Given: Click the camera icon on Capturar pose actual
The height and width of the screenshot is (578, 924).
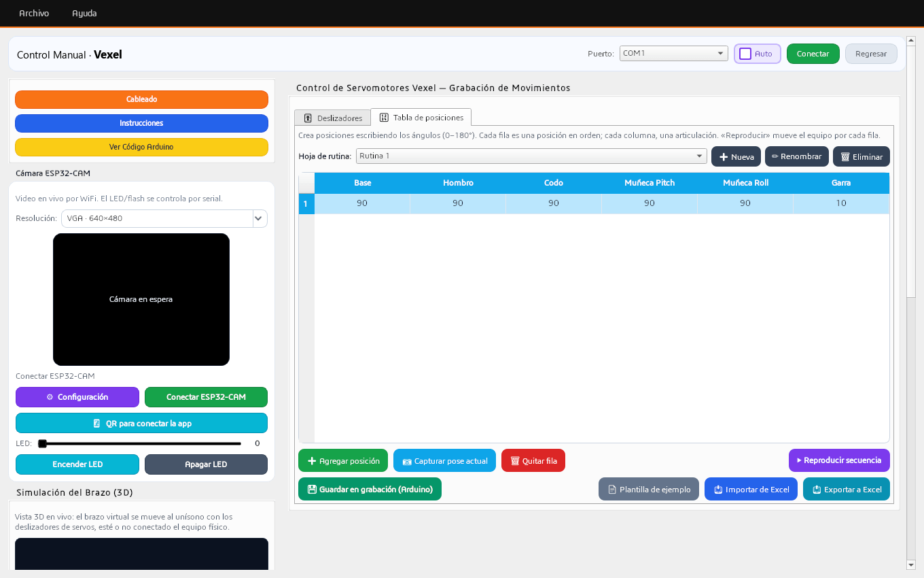Looking at the screenshot, I should click(x=407, y=461).
